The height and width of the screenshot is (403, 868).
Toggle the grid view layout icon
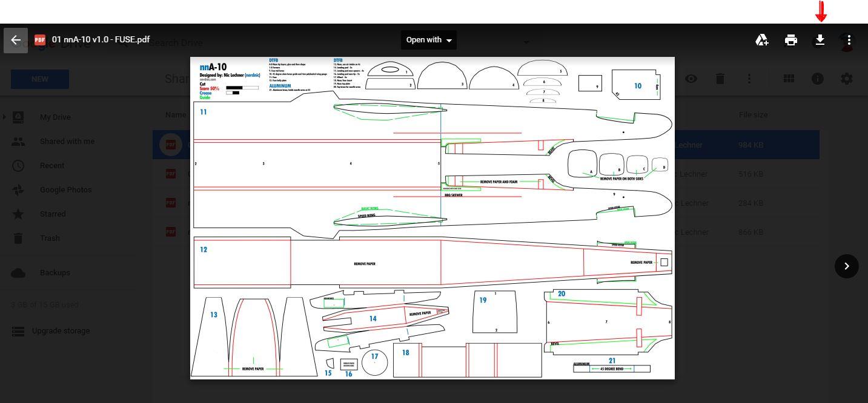point(789,79)
